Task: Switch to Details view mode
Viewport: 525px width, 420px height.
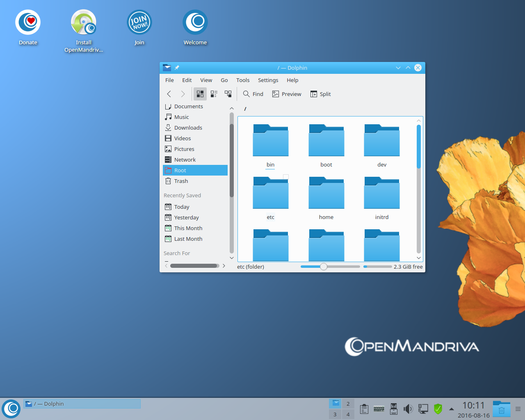Action: (228, 94)
